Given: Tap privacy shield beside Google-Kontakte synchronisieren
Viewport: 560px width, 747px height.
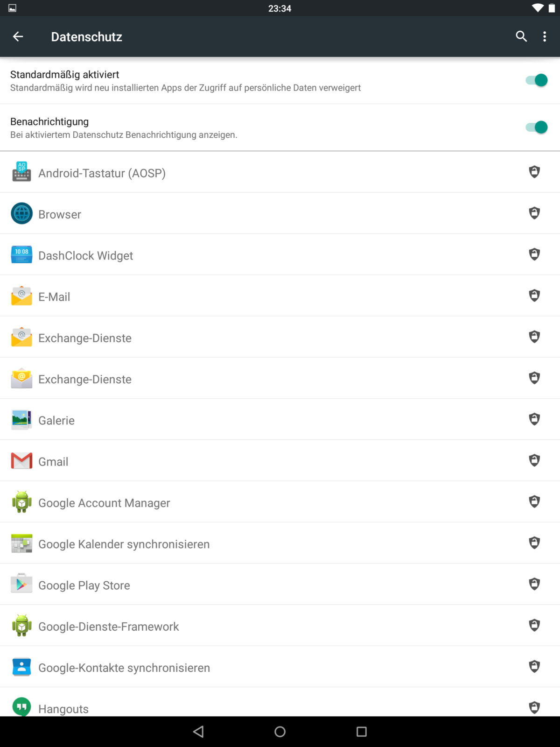Looking at the screenshot, I should pos(534,666).
